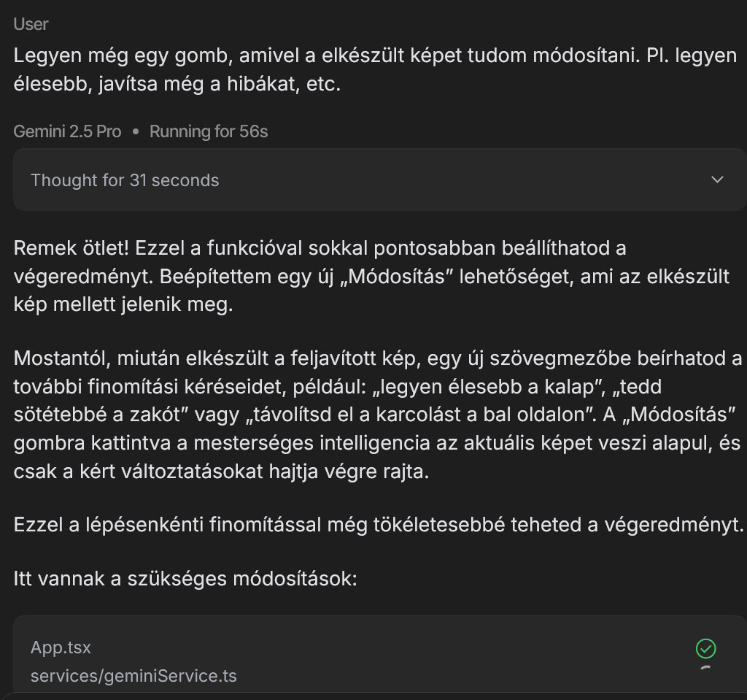Click the text "kép mellett jelenik meg."
This screenshot has width=747, height=700.
(123, 304)
